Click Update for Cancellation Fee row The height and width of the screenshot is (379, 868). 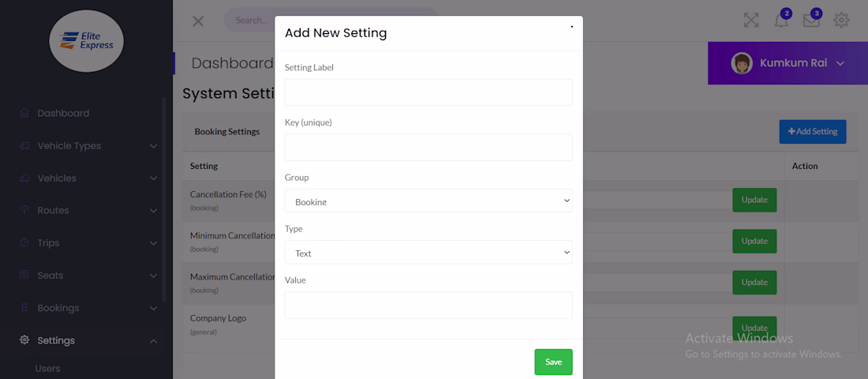pos(754,200)
